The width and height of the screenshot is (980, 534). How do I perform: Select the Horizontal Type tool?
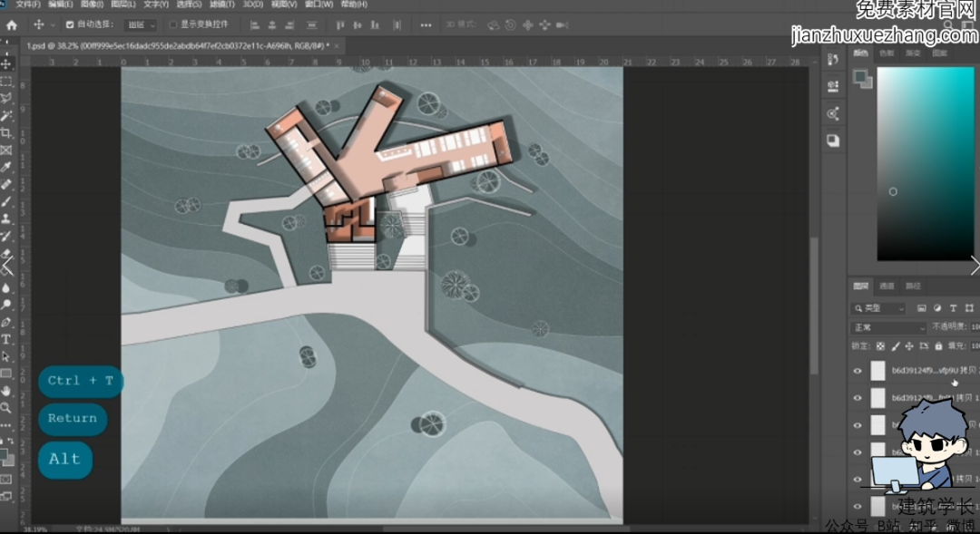pyautogui.click(x=6, y=339)
